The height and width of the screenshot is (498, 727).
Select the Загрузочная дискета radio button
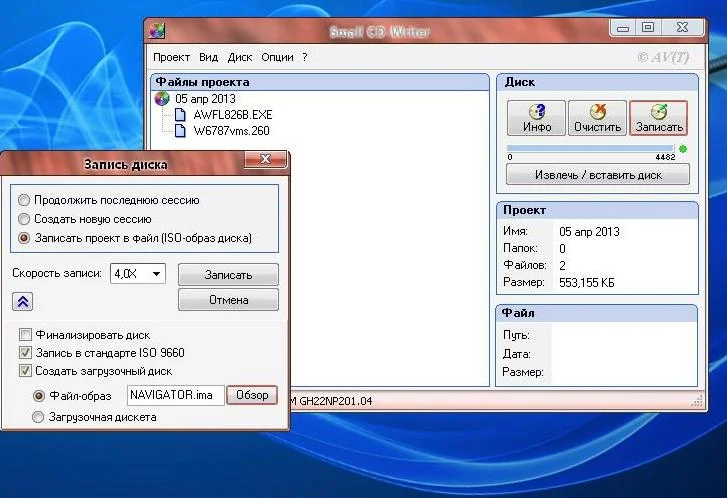pyautogui.click(x=38, y=417)
